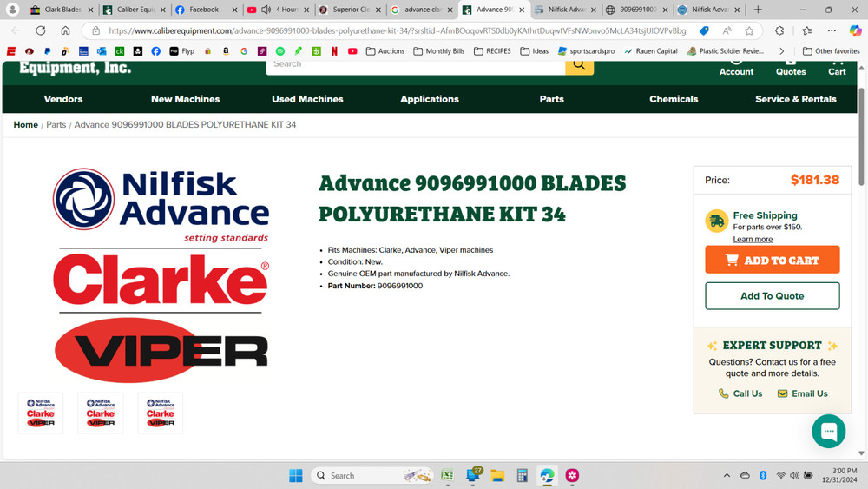Open the Account link in the header
Image resolution: width=868 pixels, height=489 pixels.
[736, 68]
